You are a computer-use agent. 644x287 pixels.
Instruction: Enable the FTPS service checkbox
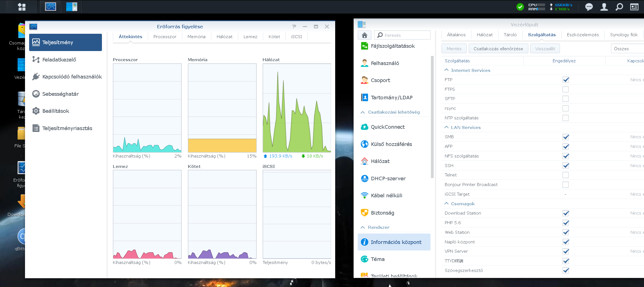tap(565, 89)
